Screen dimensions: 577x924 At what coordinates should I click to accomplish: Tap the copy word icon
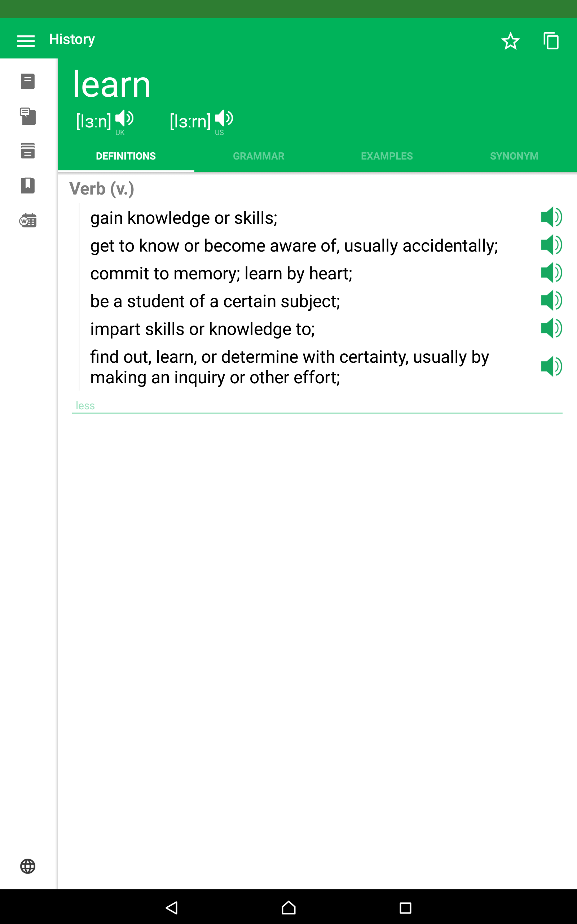[551, 40]
